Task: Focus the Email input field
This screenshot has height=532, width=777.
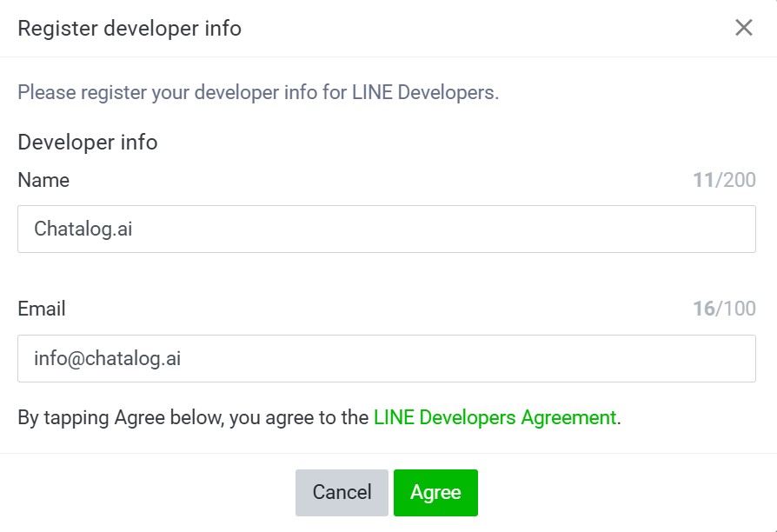Action: [x=386, y=358]
